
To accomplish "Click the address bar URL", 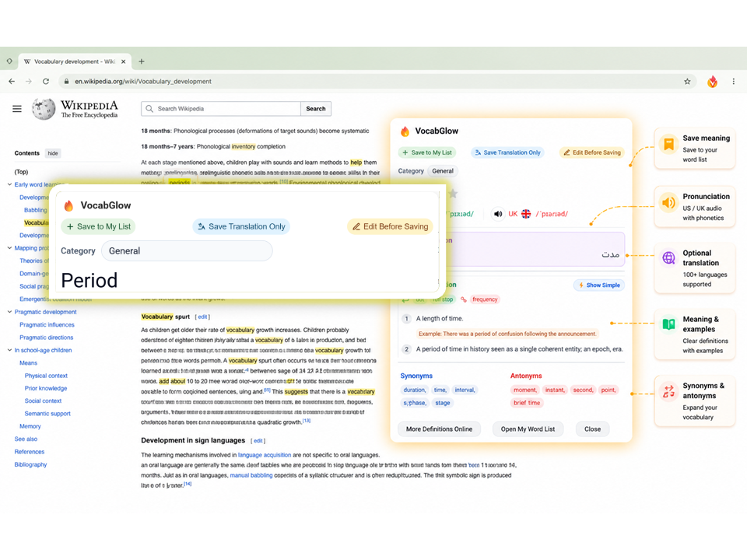I will pos(143,82).
